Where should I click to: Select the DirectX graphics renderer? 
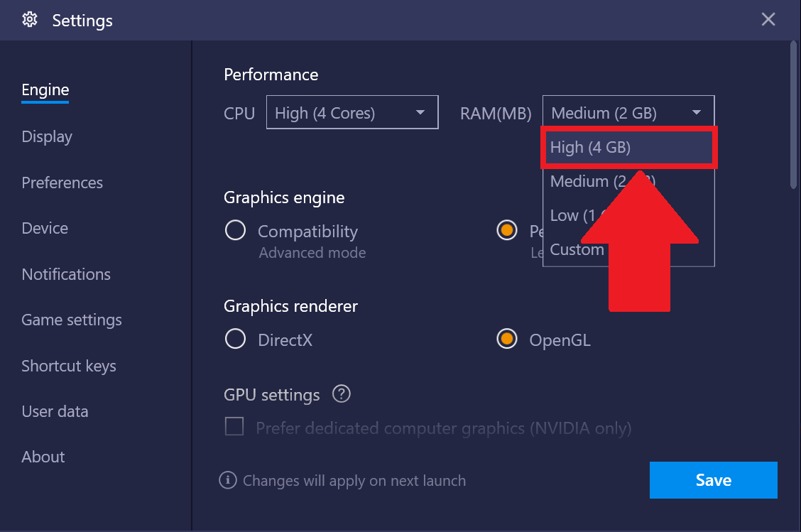(x=235, y=340)
